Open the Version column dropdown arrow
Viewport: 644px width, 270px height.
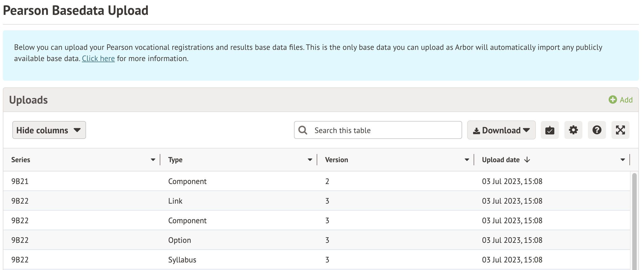click(467, 160)
